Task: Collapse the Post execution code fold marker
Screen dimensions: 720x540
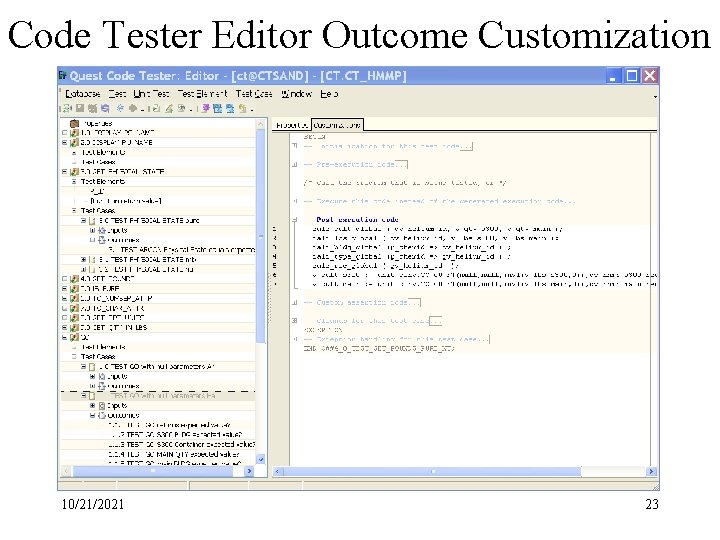Action: coord(295,219)
